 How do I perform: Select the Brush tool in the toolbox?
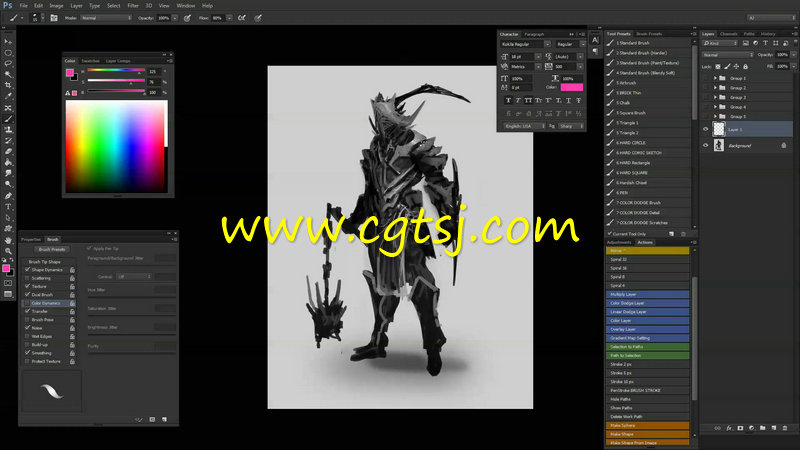coord(8,119)
